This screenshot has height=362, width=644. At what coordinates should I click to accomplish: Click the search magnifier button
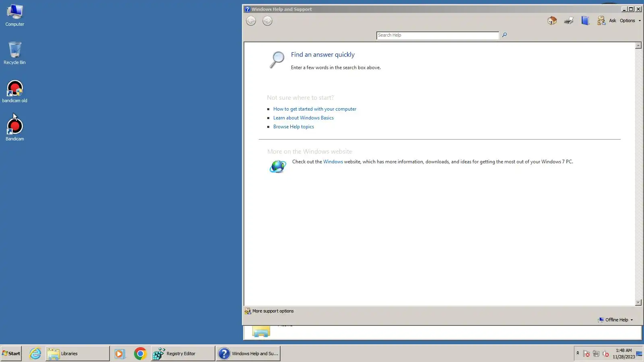pyautogui.click(x=504, y=35)
